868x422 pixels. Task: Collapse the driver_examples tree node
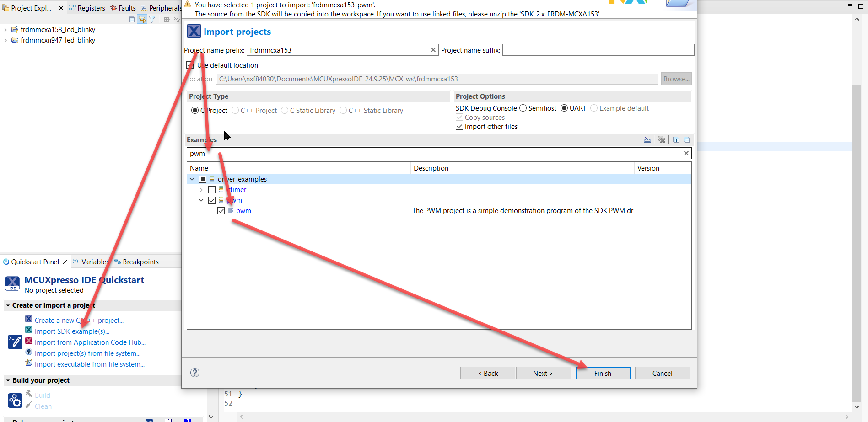192,179
